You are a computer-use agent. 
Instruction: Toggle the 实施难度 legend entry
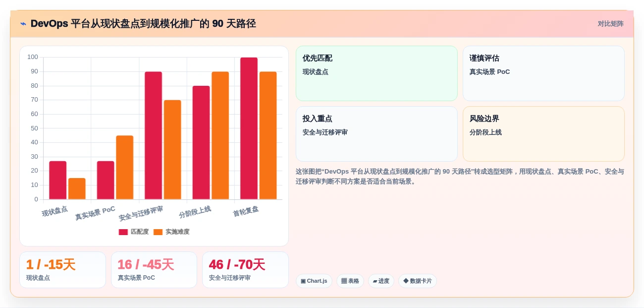171,232
